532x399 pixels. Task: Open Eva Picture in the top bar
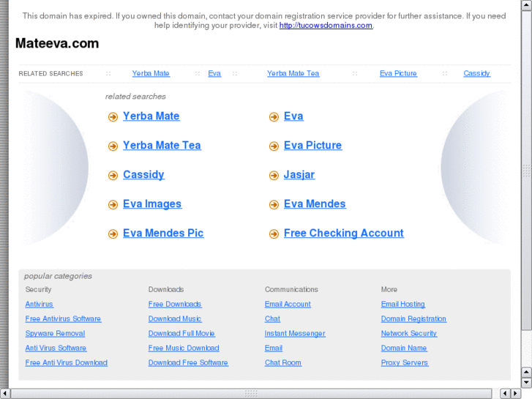click(398, 73)
